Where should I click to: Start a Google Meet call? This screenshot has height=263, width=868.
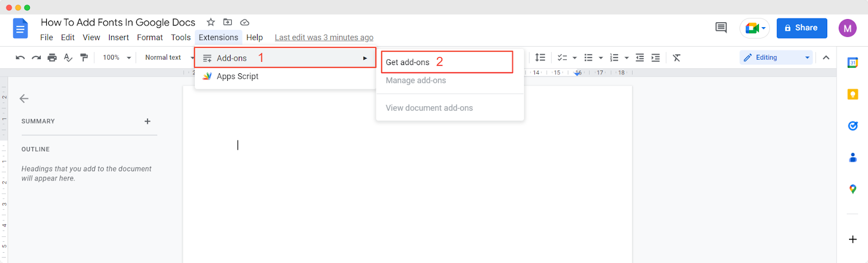point(755,28)
